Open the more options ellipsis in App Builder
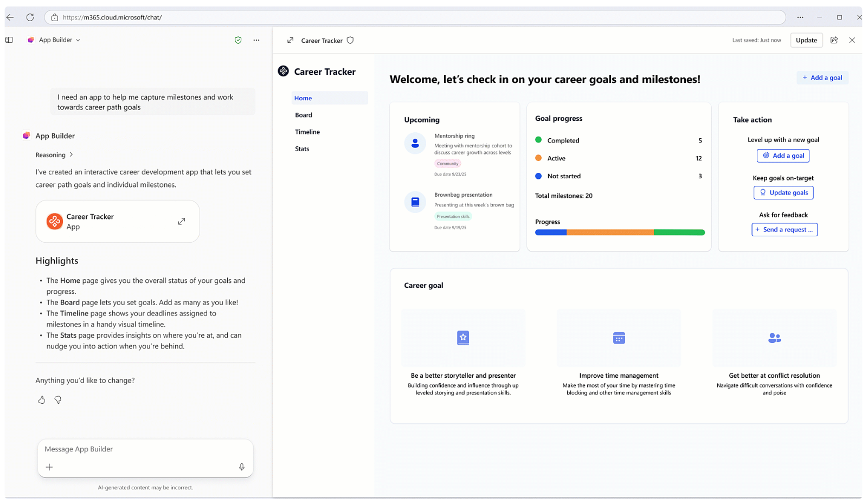 pos(256,40)
